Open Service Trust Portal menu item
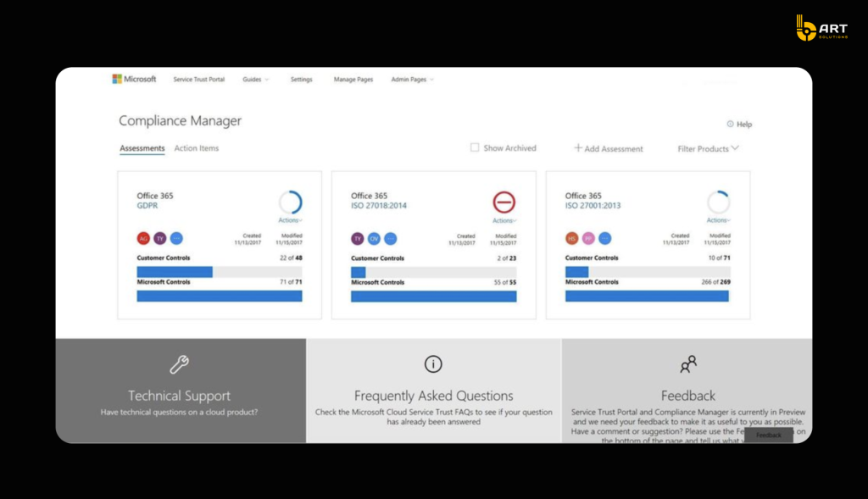Image resolution: width=868 pixels, height=499 pixels. pyautogui.click(x=198, y=80)
